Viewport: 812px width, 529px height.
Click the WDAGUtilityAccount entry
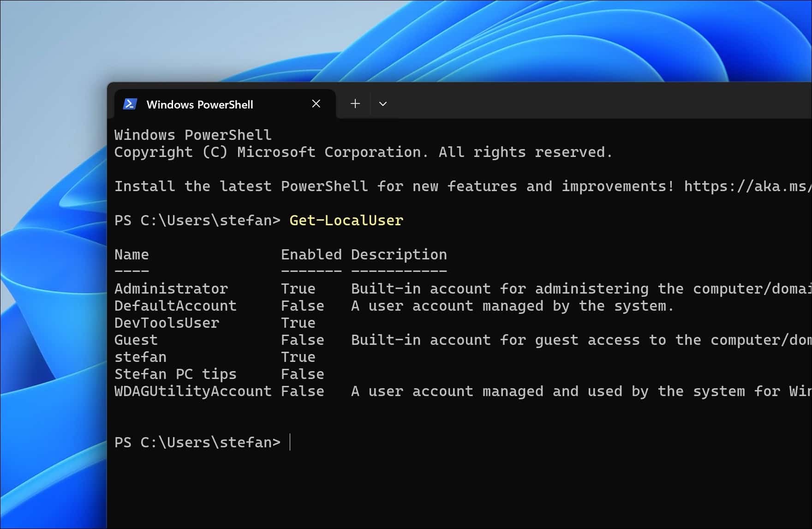pyautogui.click(x=193, y=391)
